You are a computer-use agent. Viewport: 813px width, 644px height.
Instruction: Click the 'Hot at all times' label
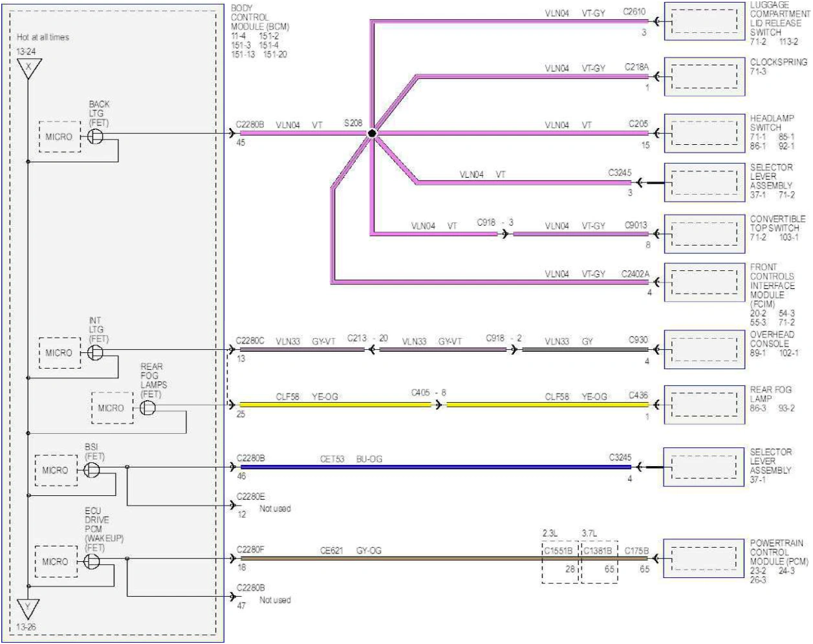point(43,38)
